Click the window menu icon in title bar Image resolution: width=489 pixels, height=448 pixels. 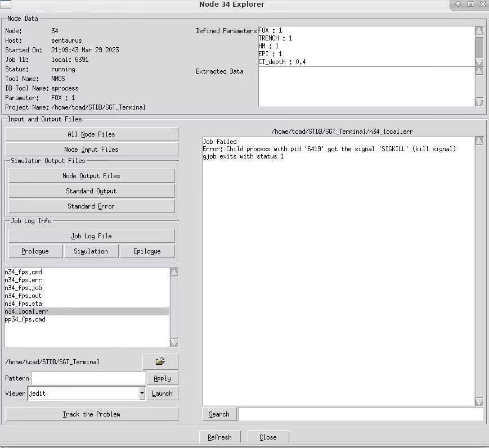(6, 4)
